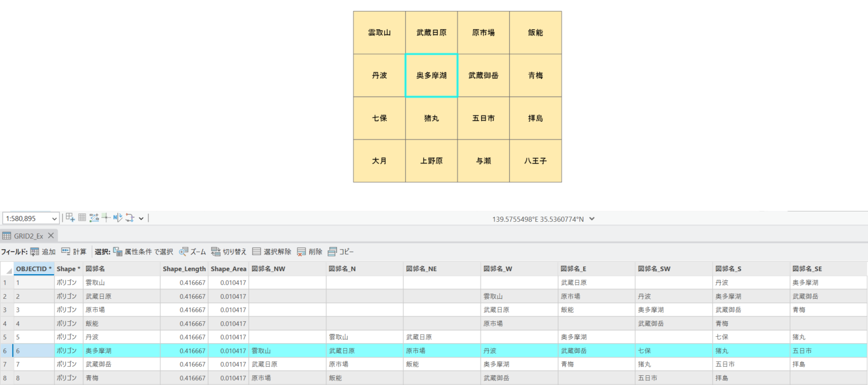Screen dimensions: 868x385
Task: Click the 追加 (Add field) icon
Action: pyautogui.click(x=35, y=252)
